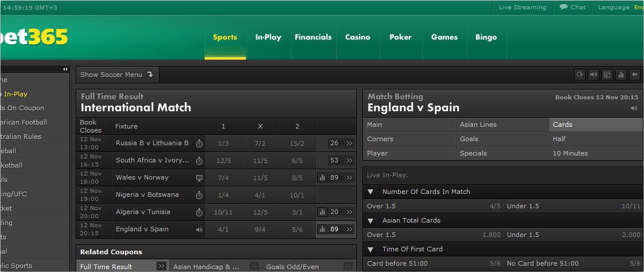Select the Asian Lines market tab
Viewport: 644px width, 272px height.
tap(502, 125)
